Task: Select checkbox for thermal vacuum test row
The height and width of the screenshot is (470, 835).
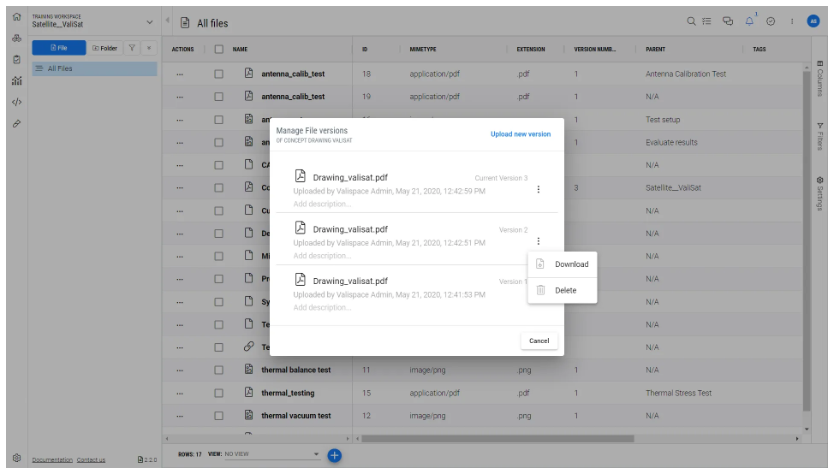Action: [219, 415]
